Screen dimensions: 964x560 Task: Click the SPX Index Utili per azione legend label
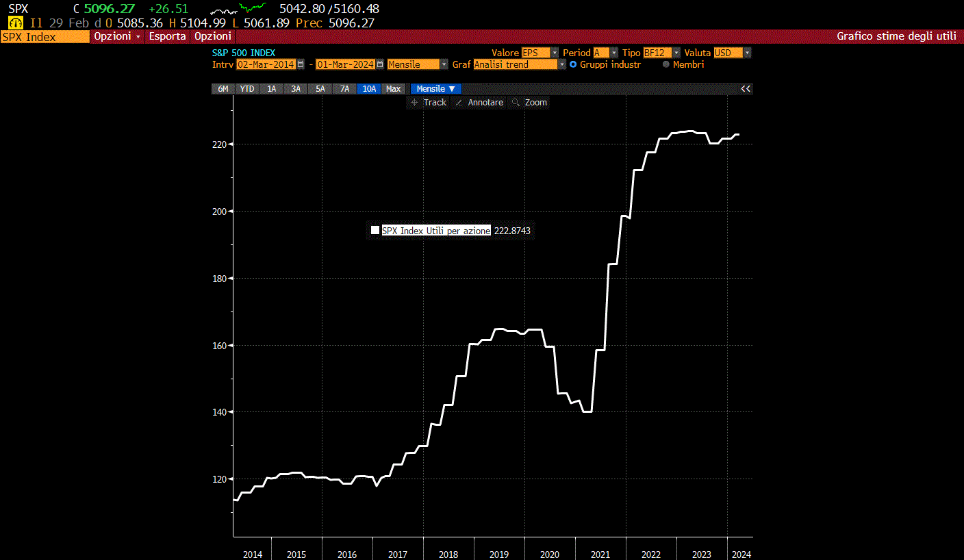point(436,231)
